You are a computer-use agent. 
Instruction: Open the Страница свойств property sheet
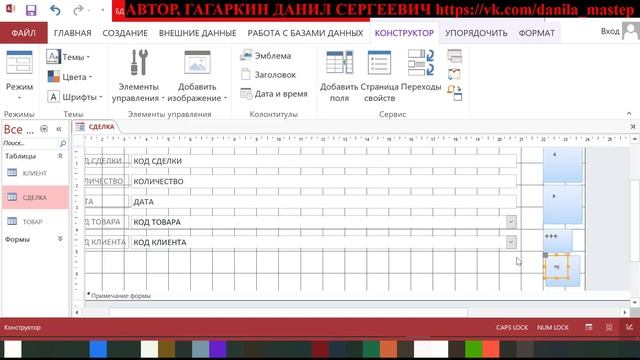380,76
